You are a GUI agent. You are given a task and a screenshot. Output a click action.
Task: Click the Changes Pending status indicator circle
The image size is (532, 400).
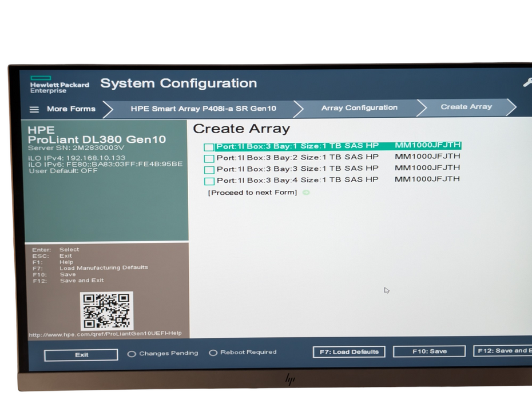pos(132,353)
